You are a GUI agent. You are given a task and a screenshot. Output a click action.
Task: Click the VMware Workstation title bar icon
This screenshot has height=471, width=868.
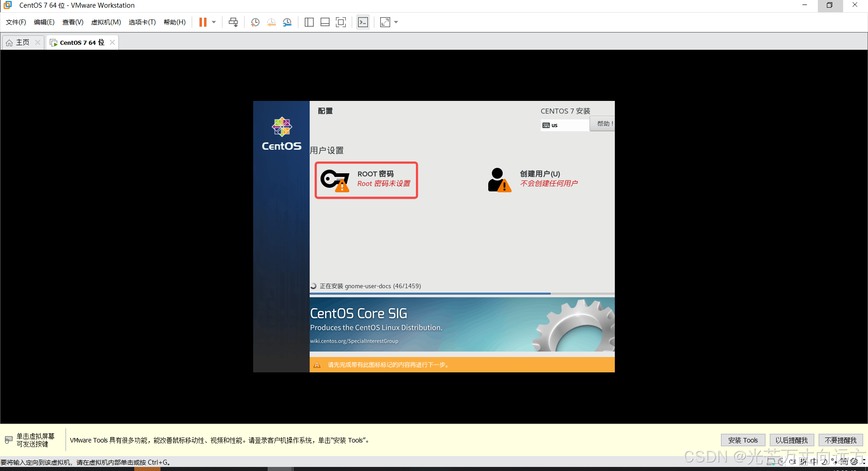[8, 5]
